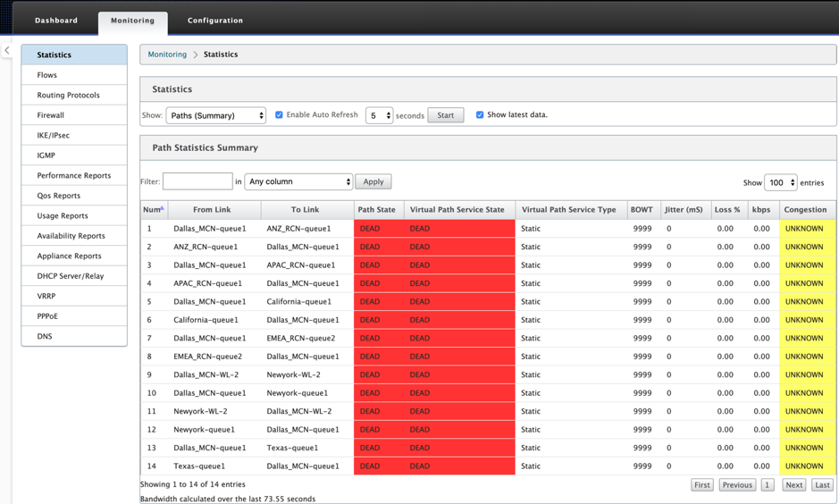Open the Any column filter dropdown

[298, 182]
